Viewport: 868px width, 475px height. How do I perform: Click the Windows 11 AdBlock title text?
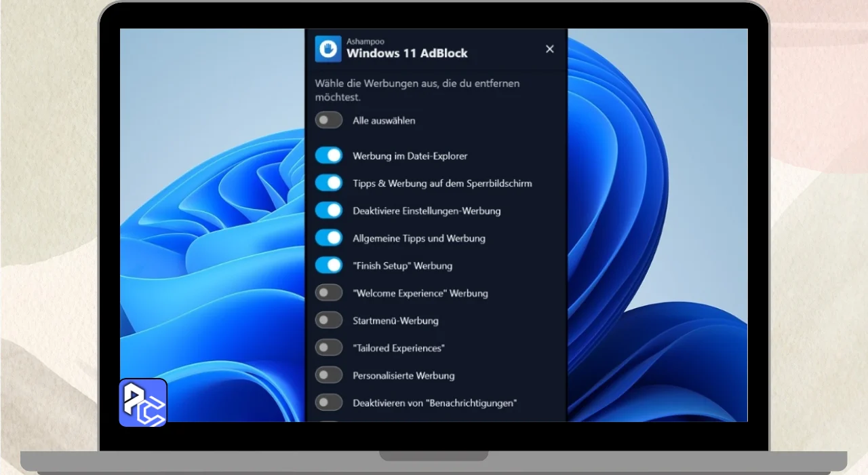pyautogui.click(x=407, y=53)
